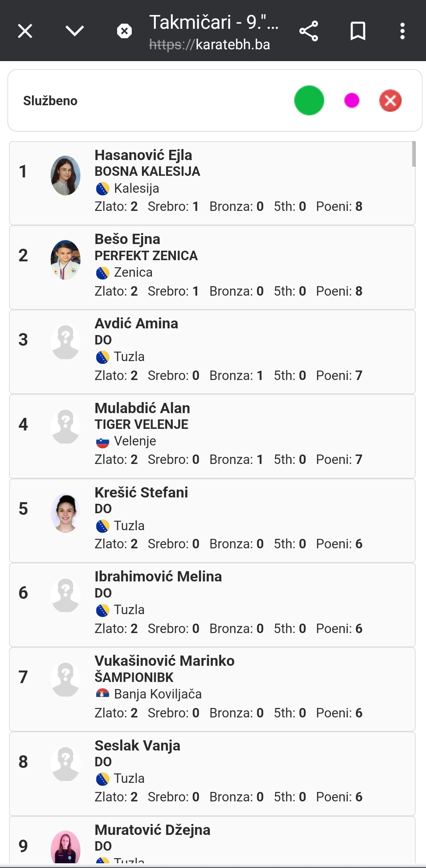Tap the karatebh.ba address bar URL
The height and width of the screenshot is (868, 426).
210,45
